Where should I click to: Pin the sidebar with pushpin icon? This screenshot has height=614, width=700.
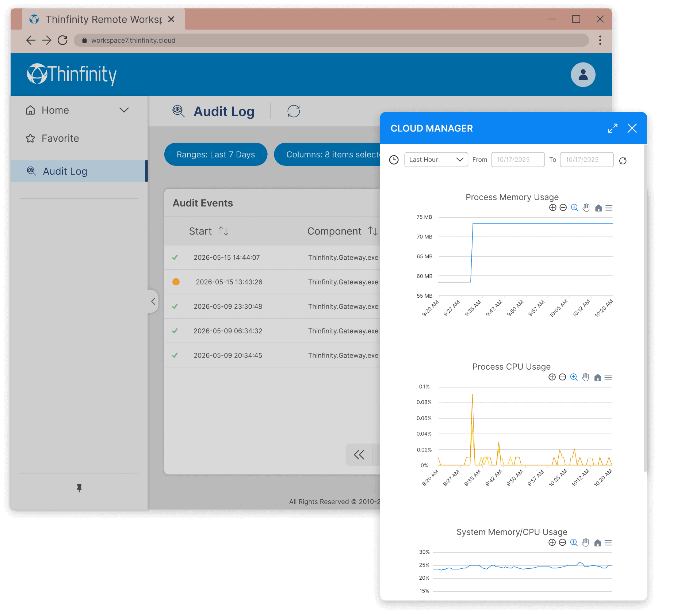coord(79,488)
